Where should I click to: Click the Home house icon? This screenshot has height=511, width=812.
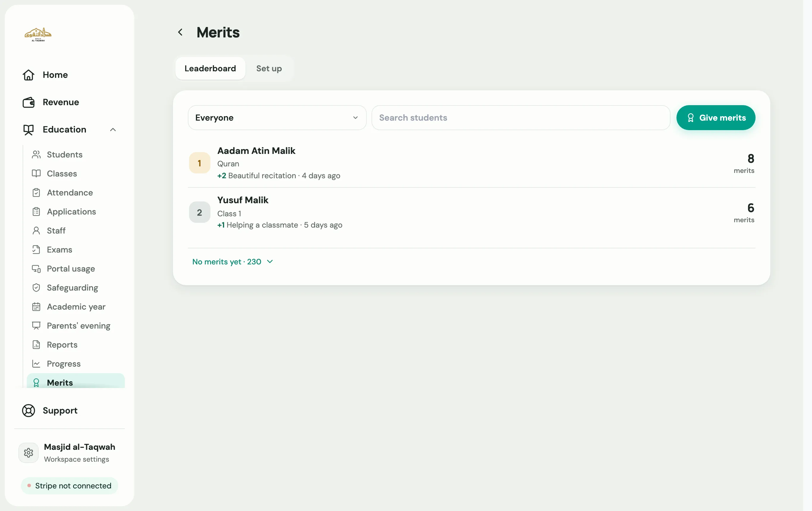[x=28, y=75]
